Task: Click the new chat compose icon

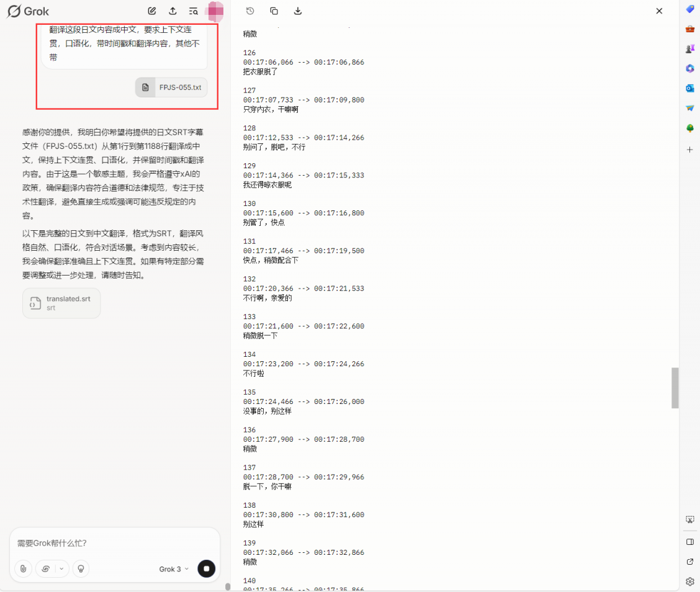Action: (152, 11)
